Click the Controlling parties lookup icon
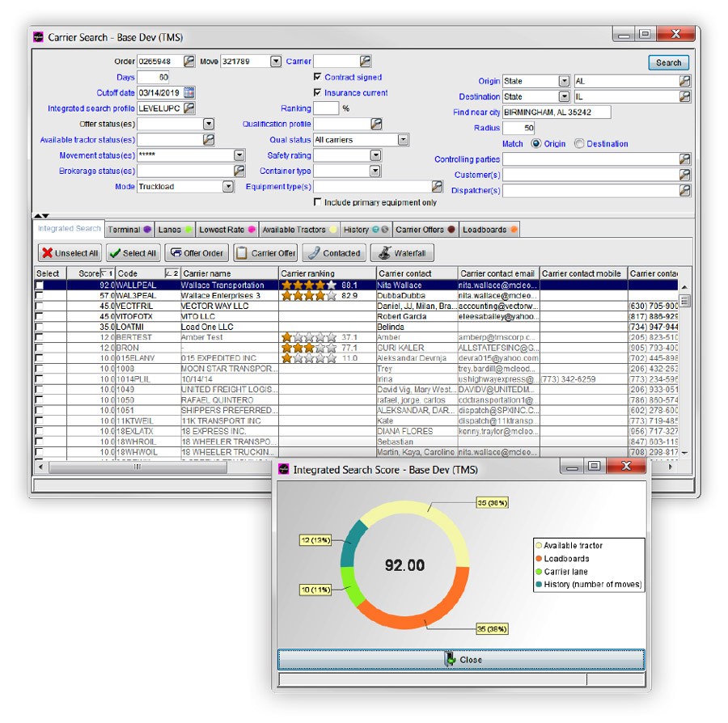This screenshot has height=723, width=728. 684,159
